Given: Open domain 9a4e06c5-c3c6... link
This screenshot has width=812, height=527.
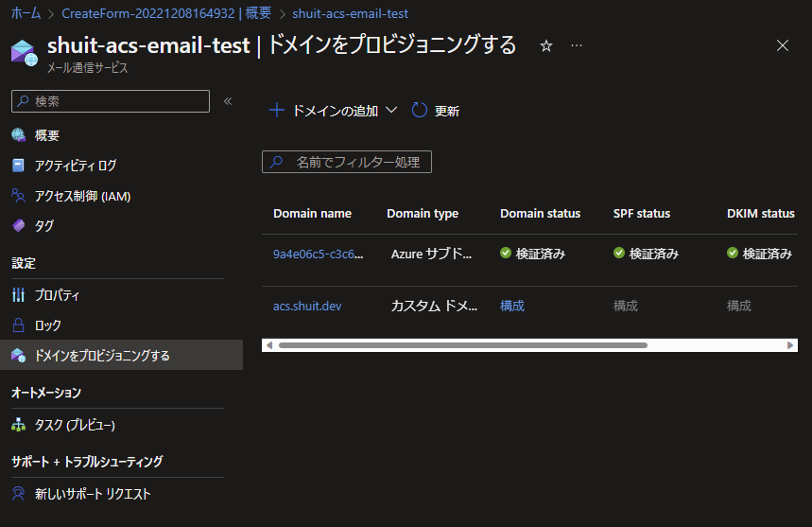Looking at the screenshot, I should (318, 254).
